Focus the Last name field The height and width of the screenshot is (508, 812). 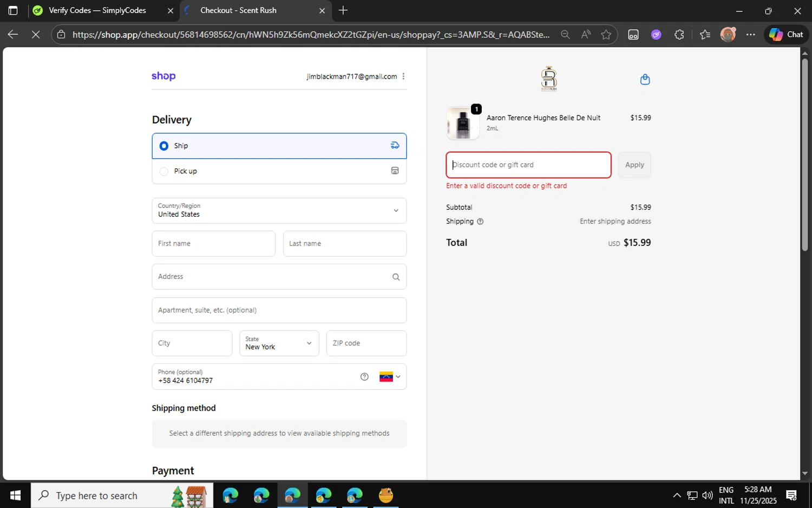point(345,244)
